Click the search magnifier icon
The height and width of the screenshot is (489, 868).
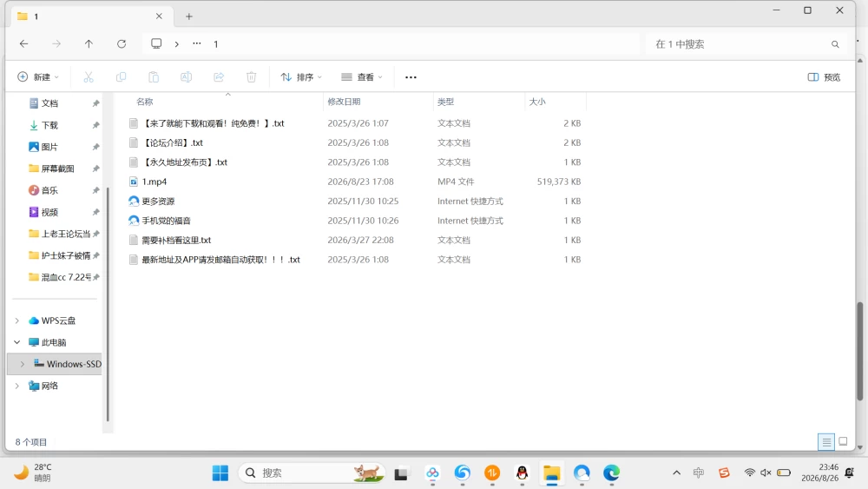[835, 44]
